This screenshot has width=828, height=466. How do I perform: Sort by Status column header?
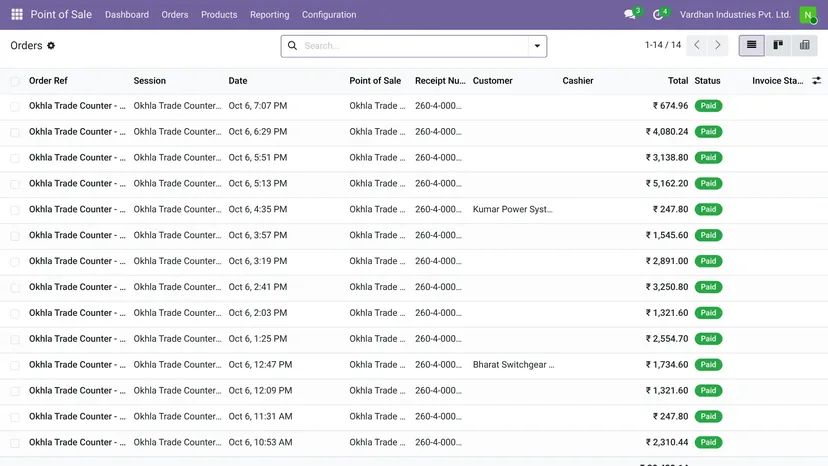coord(707,81)
